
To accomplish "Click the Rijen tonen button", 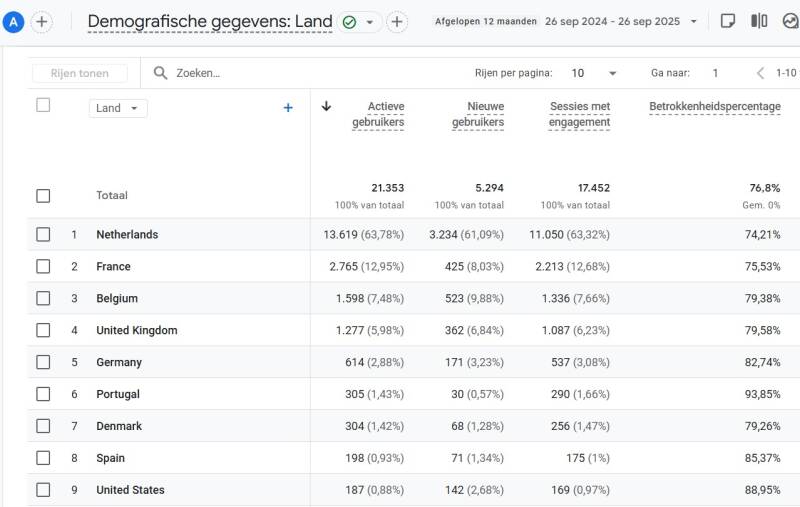I will click(x=80, y=73).
